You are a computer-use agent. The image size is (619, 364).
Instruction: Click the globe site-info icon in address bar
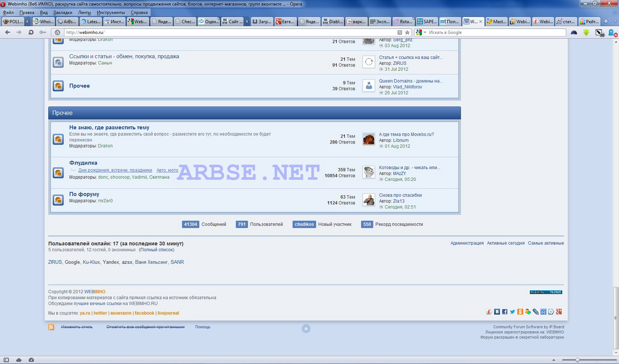(x=57, y=32)
